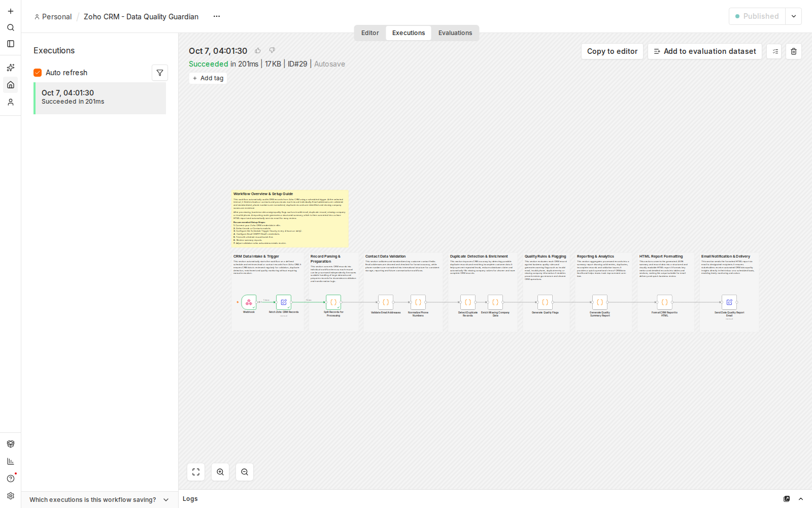
Task: Open the AI sparkle icon in the sidebar
Action: coord(10,68)
